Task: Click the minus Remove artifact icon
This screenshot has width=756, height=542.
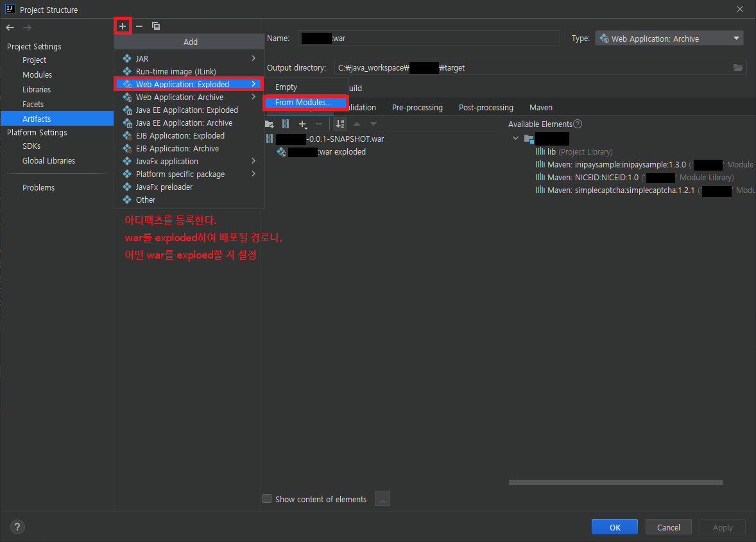Action: pos(139,26)
